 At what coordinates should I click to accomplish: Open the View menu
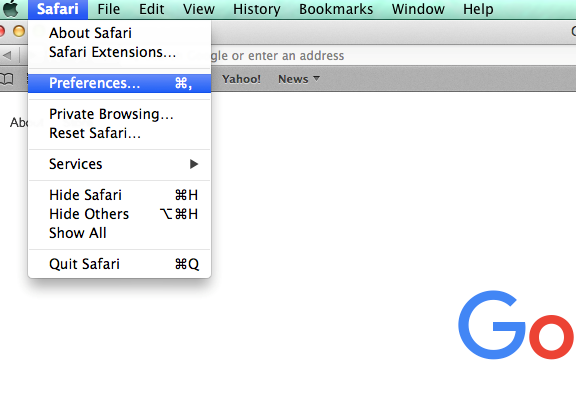[x=199, y=9]
